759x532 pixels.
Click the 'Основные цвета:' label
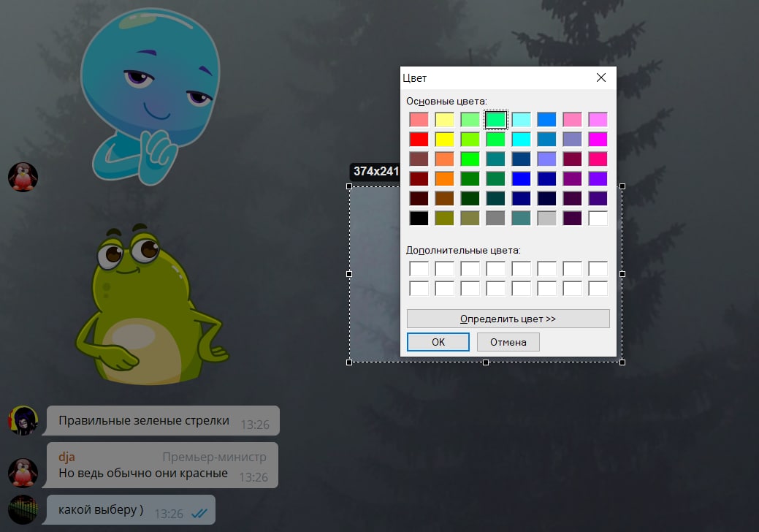point(447,101)
